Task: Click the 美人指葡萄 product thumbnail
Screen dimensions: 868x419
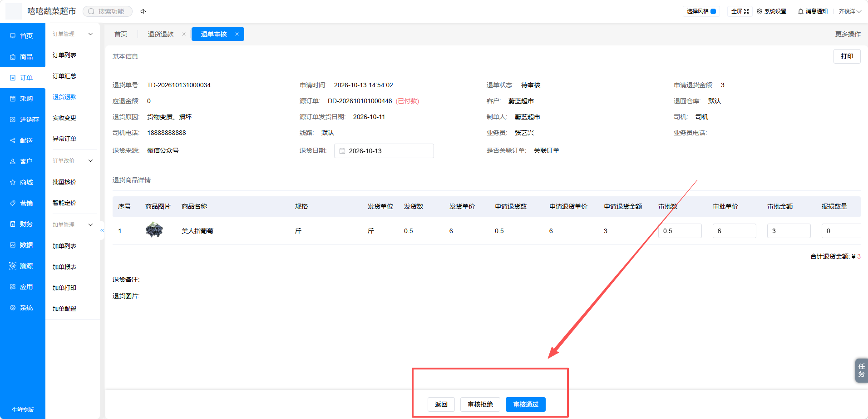Action: [154, 230]
